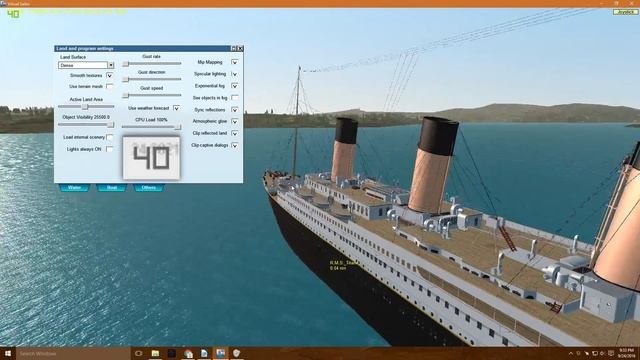Show hidden system tray icons

(571, 353)
